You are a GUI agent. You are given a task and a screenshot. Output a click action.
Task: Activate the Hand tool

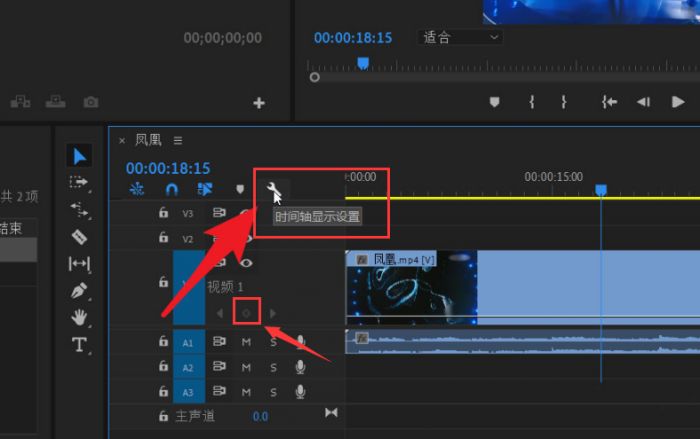point(79,318)
